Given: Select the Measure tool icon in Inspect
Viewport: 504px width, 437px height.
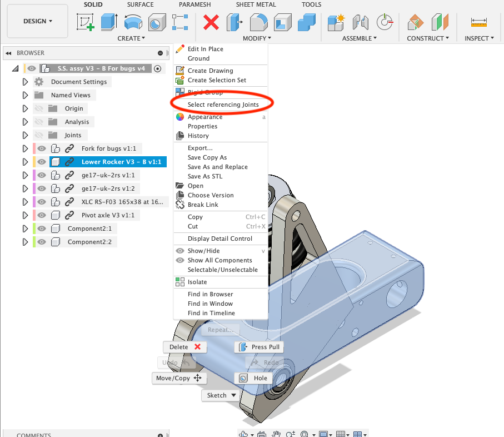Looking at the screenshot, I should click(x=478, y=22).
